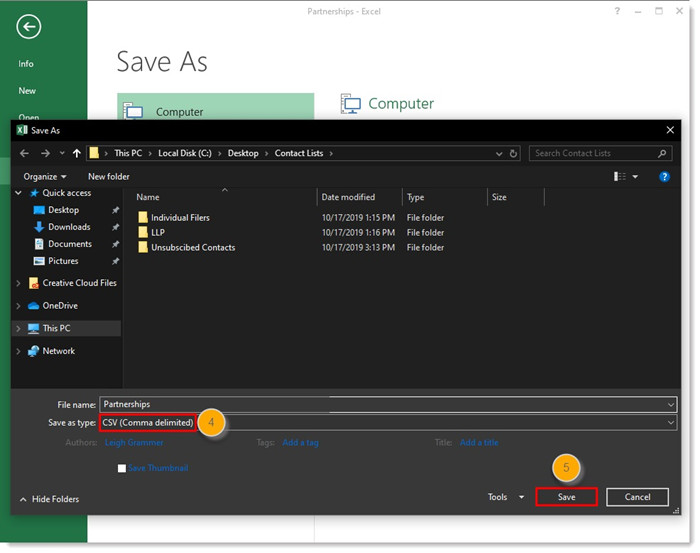
Task: Click the navigate Back arrow in dialog
Action: [25, 153]
